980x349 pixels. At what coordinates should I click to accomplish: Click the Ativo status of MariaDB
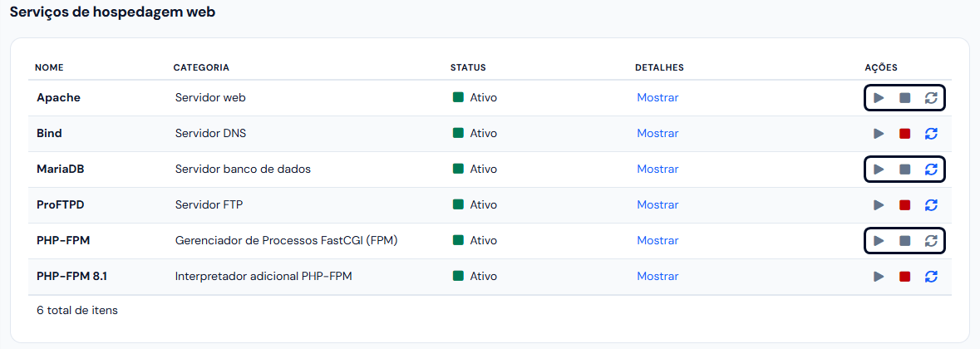[475, 170]
